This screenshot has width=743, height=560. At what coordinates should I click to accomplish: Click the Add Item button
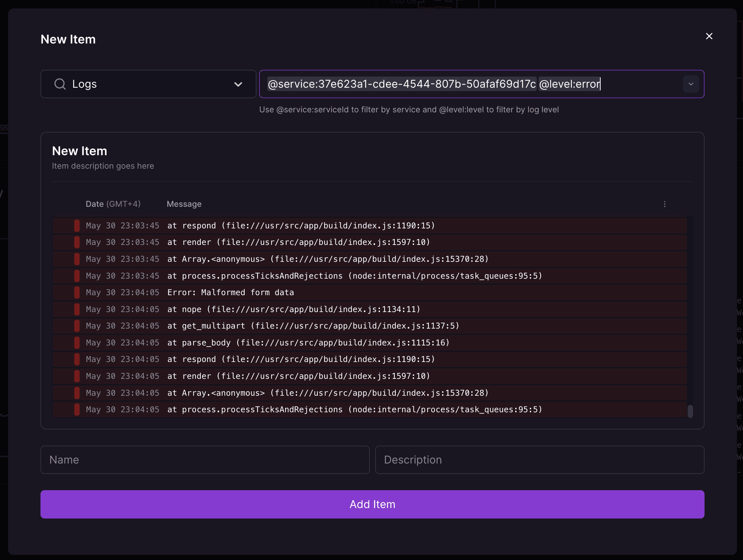[x=372, y=504]
